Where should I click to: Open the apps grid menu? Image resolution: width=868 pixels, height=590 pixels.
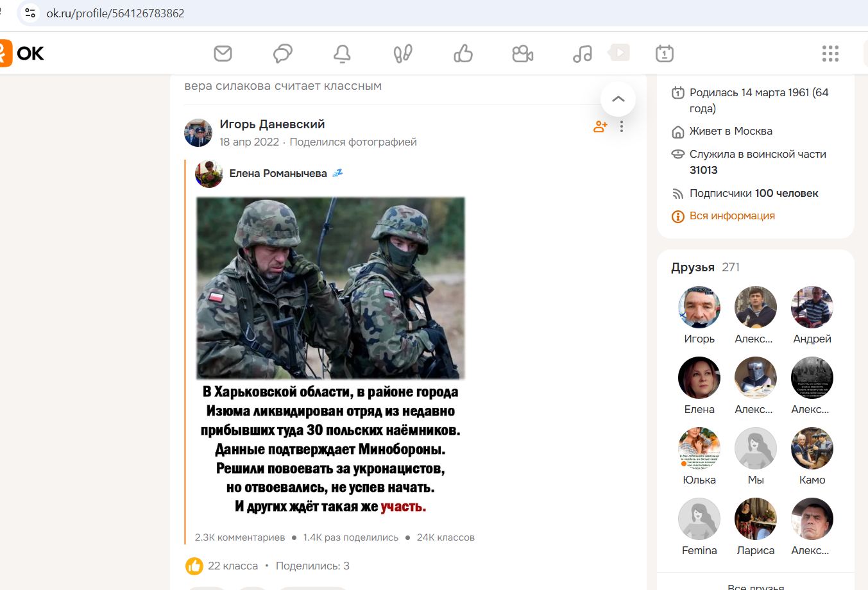[x=830, y=54]
